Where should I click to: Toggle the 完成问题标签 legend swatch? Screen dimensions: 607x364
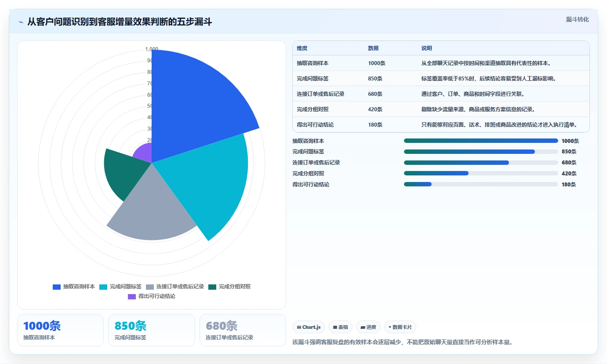[x=103, y=287]
